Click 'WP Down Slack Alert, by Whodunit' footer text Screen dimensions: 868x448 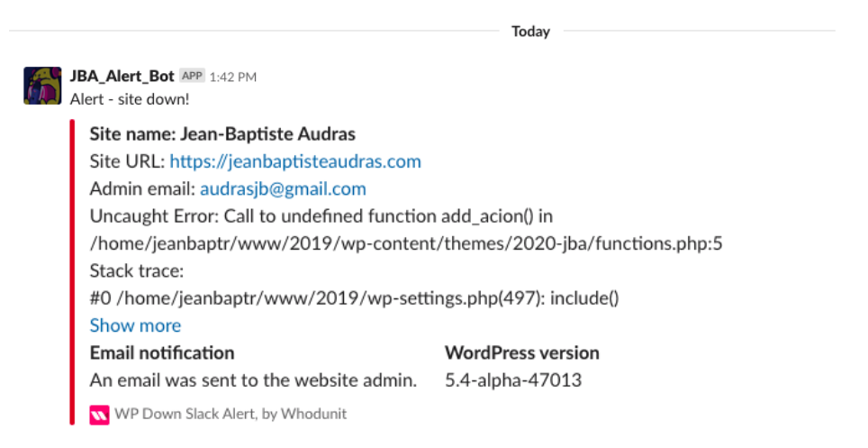231,414
